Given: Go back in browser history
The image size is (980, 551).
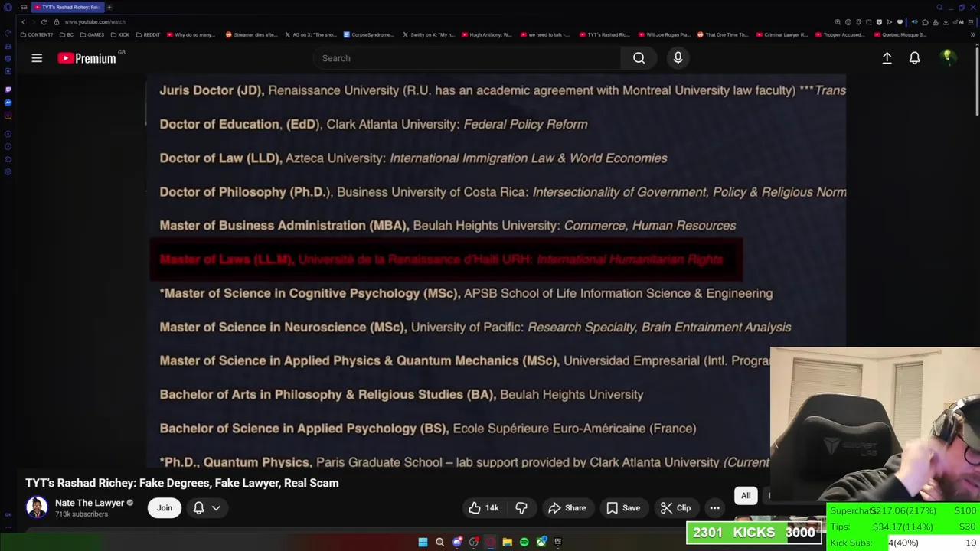Looking at the screenshot, I should pyautogui.click(x=23, y=22).
